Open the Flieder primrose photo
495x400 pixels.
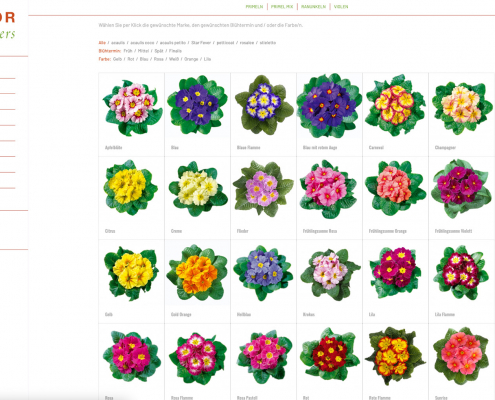tap(263, 189)
